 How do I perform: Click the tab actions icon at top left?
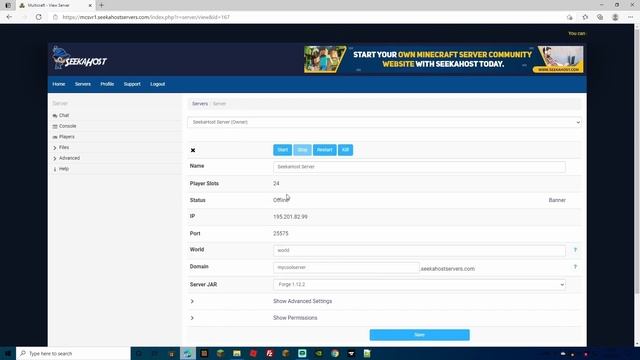[8, 5]
